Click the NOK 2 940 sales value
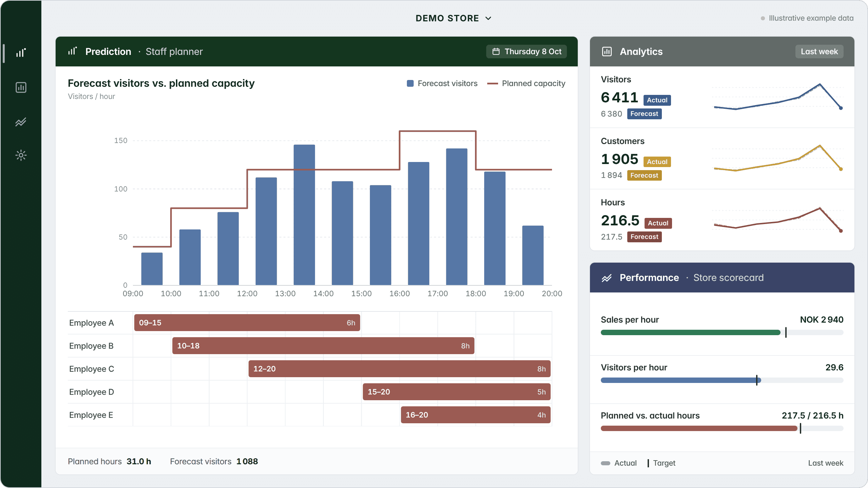The width and height of the screenshot is (868, 488). coord(822,320)
